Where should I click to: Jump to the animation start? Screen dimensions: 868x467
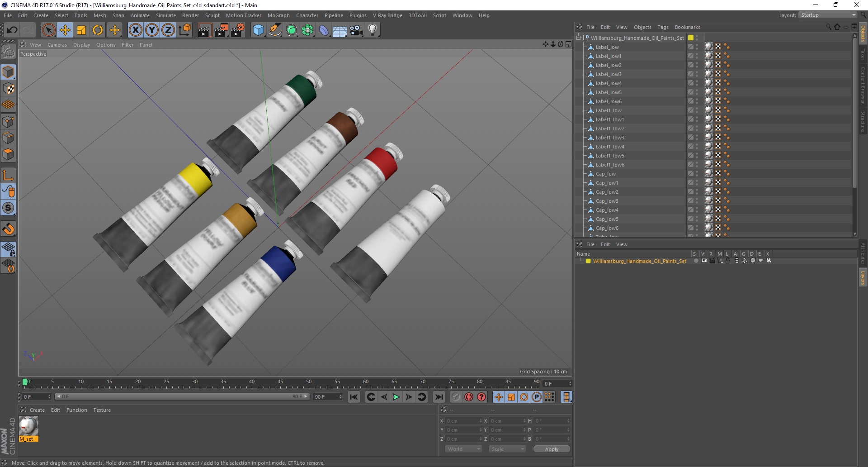pyautogui.click(x=354, y=397)
